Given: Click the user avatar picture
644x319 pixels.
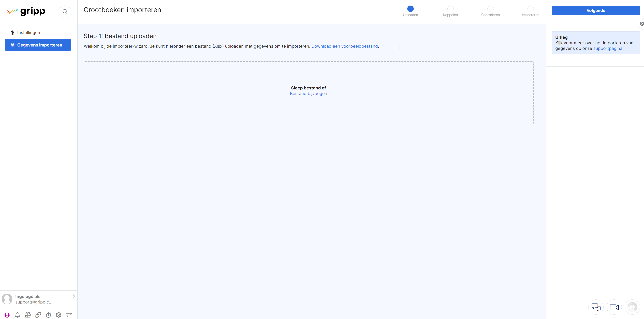Looking at the screenshot, I should click(7, 299).
